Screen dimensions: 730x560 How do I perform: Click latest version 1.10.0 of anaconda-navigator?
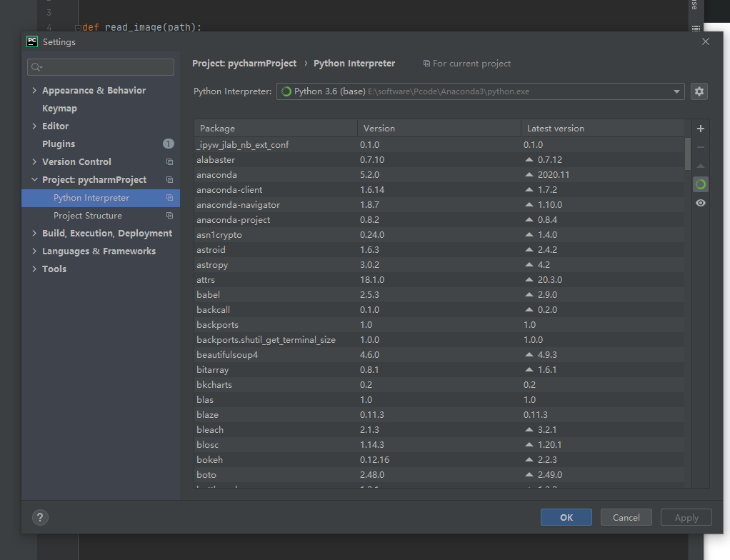pyautogui.click(x=550, y=205)
